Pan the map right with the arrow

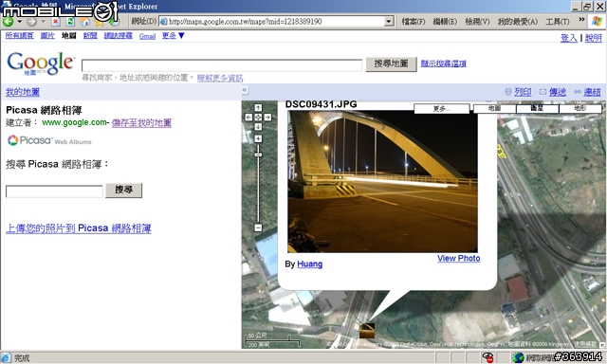[x=267, y=118]
